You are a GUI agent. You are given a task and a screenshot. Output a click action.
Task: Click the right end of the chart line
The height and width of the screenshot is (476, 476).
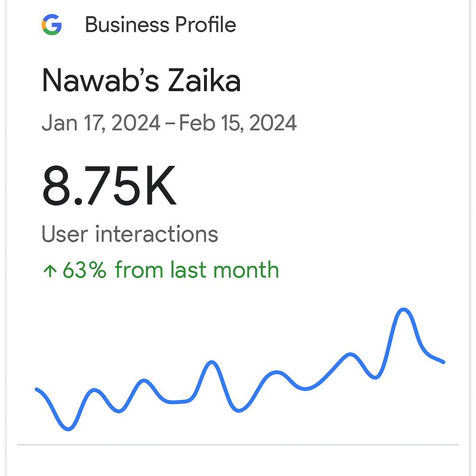pyautogui.click(x=443, y=362)
